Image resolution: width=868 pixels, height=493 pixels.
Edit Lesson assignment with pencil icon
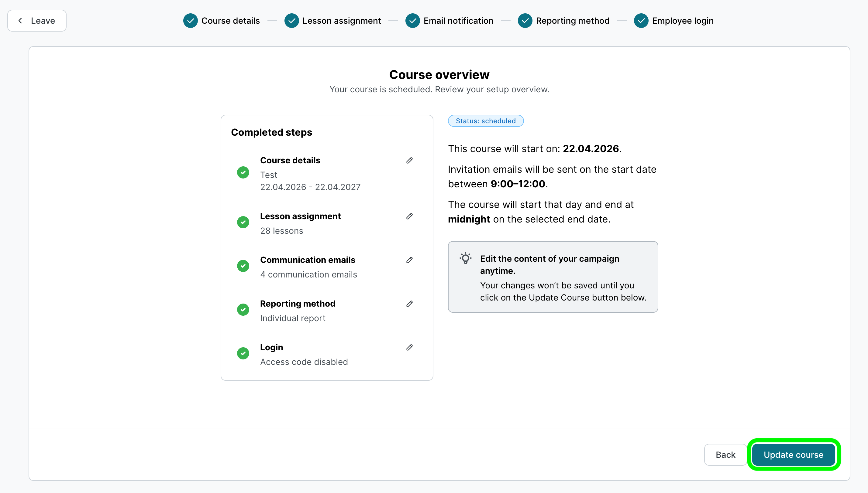click(409, 216)
